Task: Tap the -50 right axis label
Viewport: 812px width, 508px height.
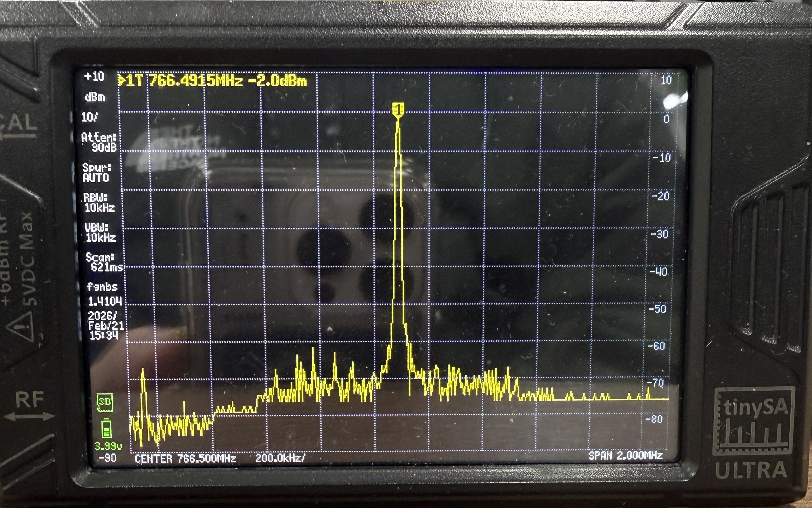Action: [x=657, y=309]
